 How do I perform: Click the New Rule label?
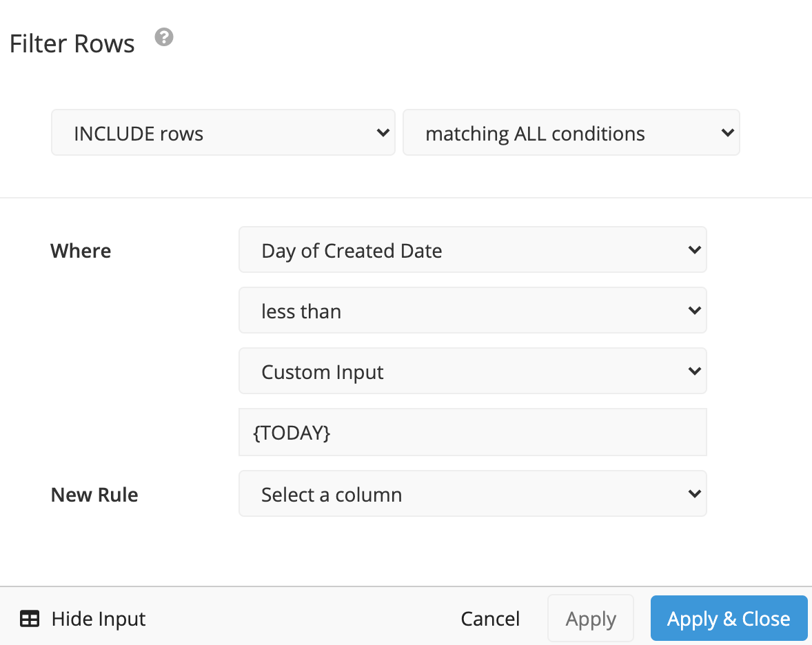pyautogui.click(x=94, y=495)
